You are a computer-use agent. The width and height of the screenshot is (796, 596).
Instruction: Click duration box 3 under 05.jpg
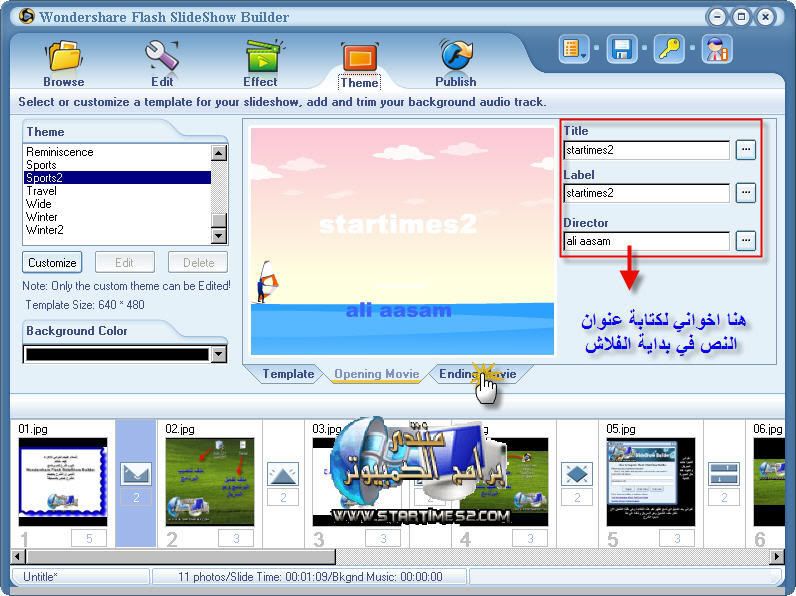click(x=677, y=538)
